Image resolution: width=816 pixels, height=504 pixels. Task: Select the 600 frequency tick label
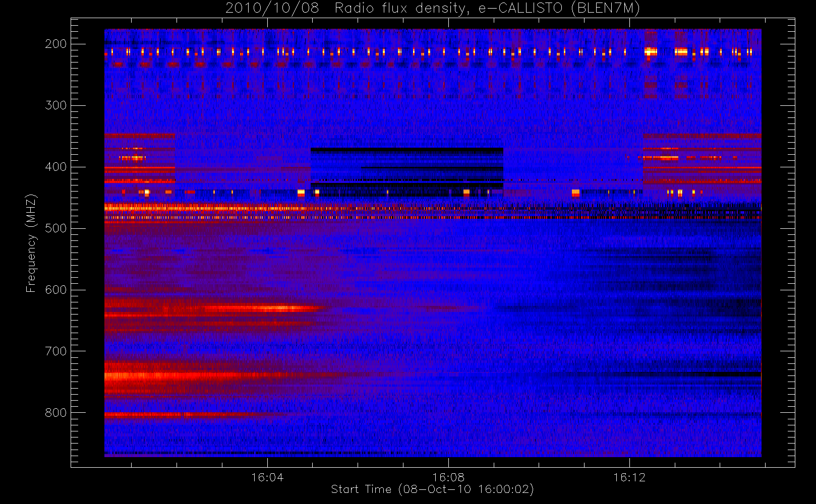(x=56, y=290)
